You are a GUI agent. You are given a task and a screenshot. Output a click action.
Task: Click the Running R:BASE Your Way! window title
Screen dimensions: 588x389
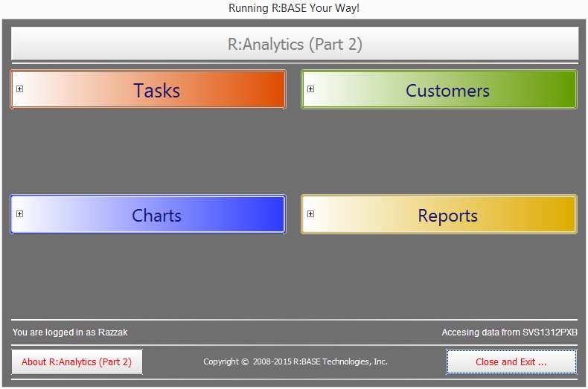click(x=294, y=8)
